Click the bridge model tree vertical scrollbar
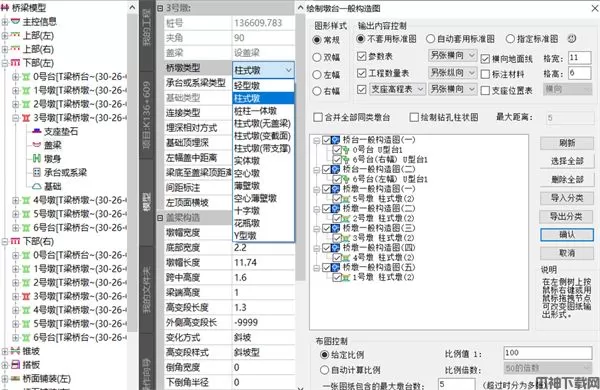The width and height of the screenshot is (600, 390). tap(132, 172)
